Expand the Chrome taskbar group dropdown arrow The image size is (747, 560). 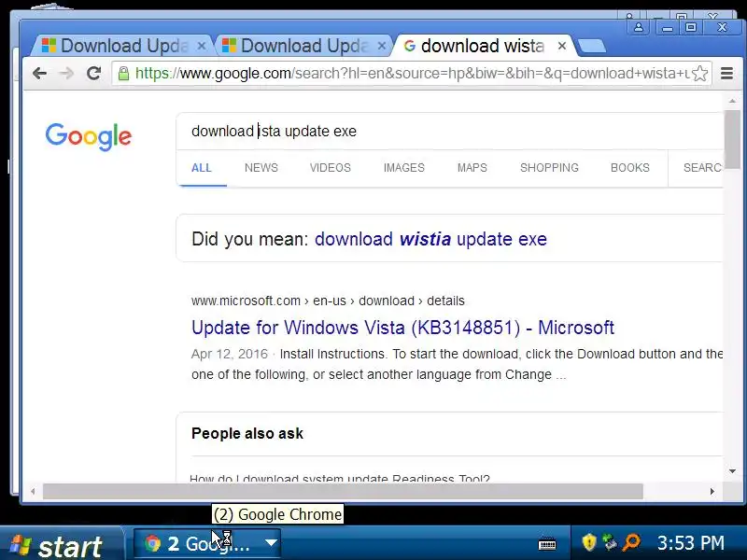[x=271, y=543]
